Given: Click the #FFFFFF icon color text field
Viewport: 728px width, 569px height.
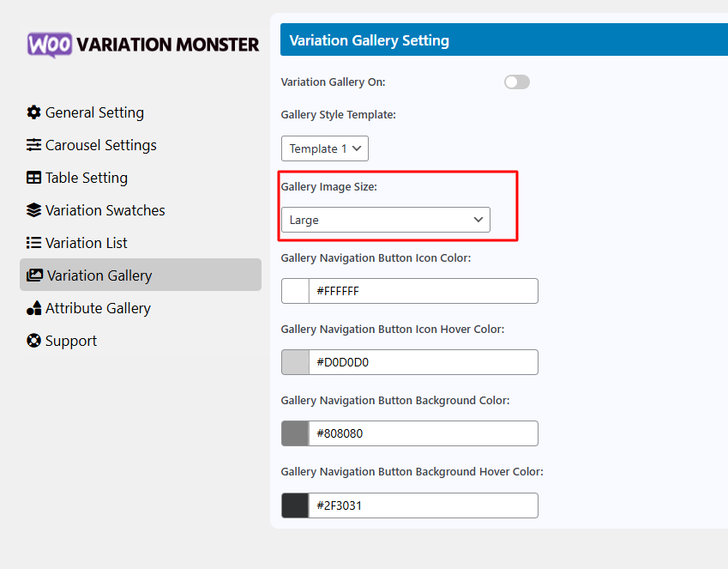Looking at the screenshot, I should pos(423,291).
